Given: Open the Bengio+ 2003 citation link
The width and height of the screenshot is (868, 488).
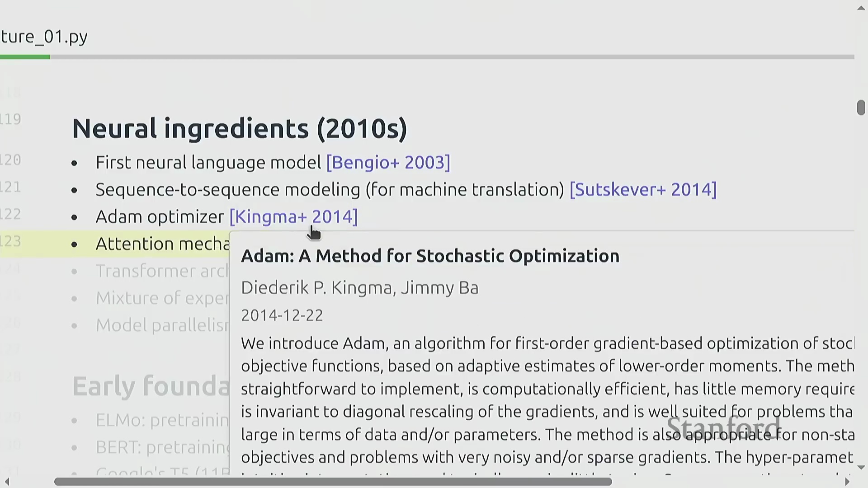Looking at the screenshot, I should click(x=388, y=163).
